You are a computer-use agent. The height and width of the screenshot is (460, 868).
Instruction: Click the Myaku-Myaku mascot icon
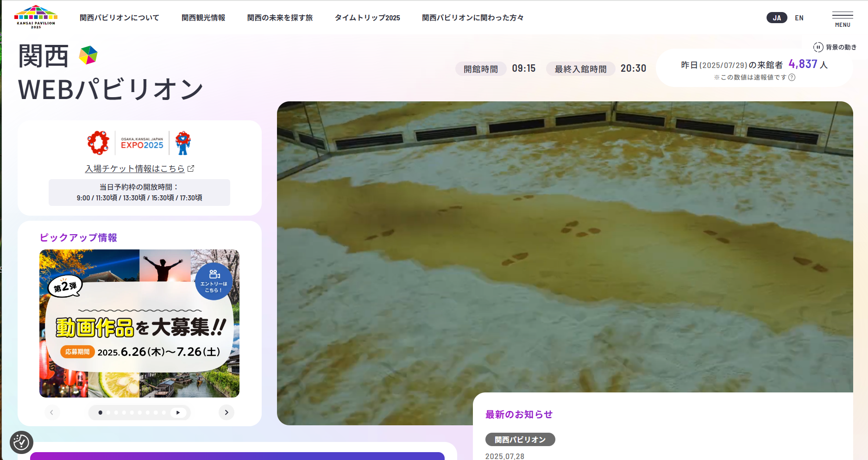183,143
